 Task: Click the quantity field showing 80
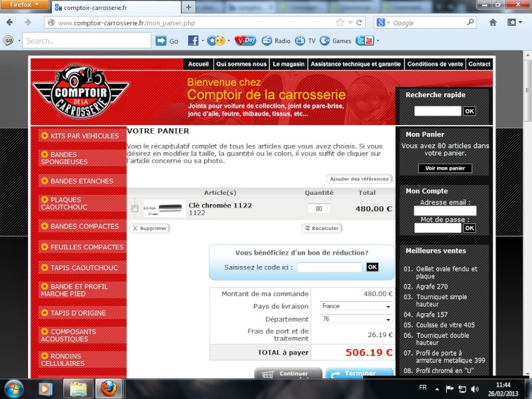tap(319, 209)
